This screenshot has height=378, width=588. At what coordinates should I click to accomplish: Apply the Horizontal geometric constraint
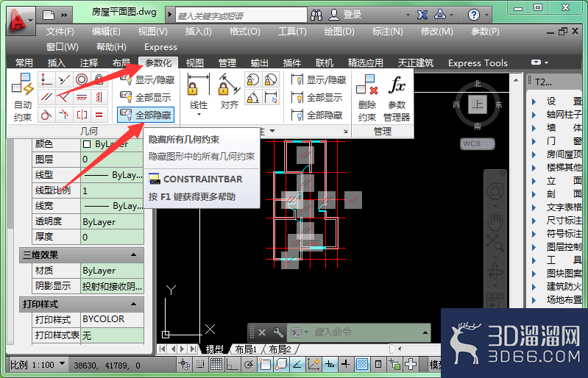click(82, 97)
